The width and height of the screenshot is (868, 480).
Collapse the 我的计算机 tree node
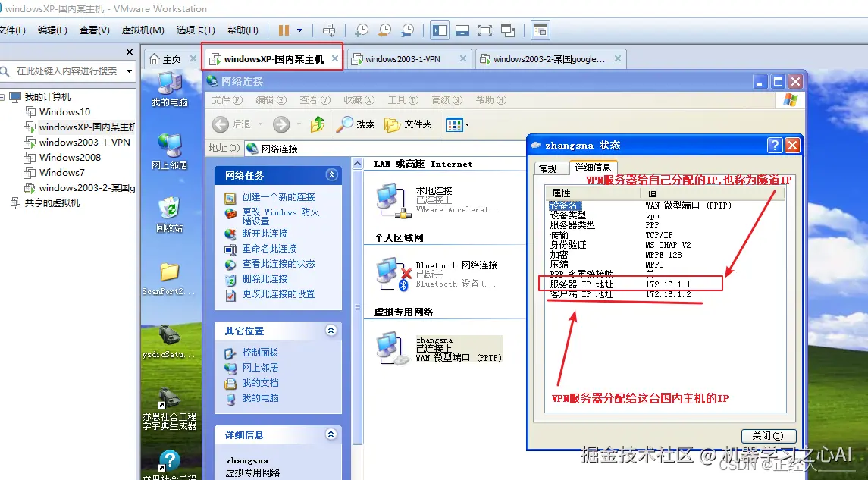click(2, 97)
